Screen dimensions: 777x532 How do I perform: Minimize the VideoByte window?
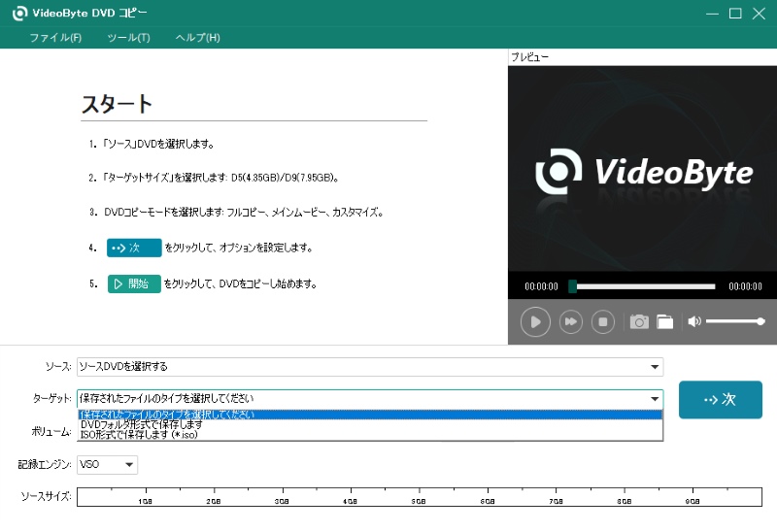point(712,14)
